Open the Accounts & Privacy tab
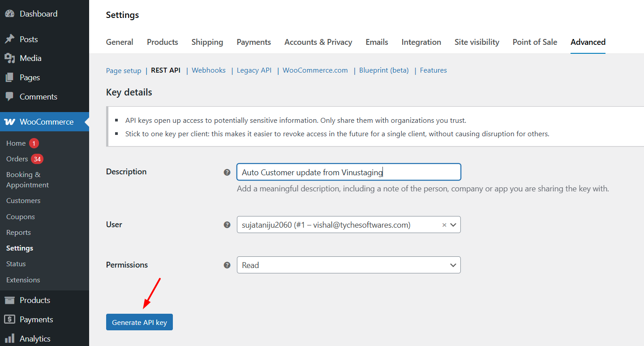This screenshot has height=346, width=644. pos(318,42)
